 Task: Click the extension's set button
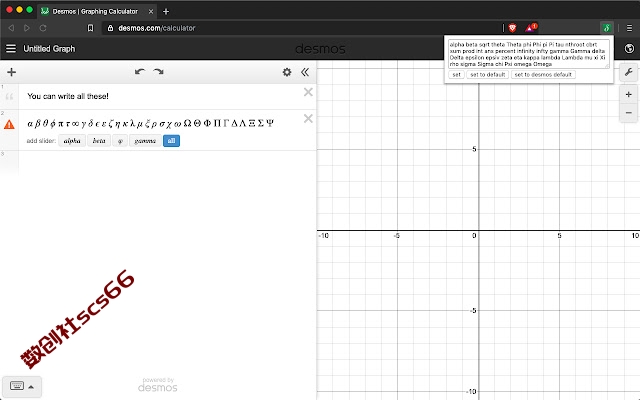pyautogui.click(x=456, y=75)
